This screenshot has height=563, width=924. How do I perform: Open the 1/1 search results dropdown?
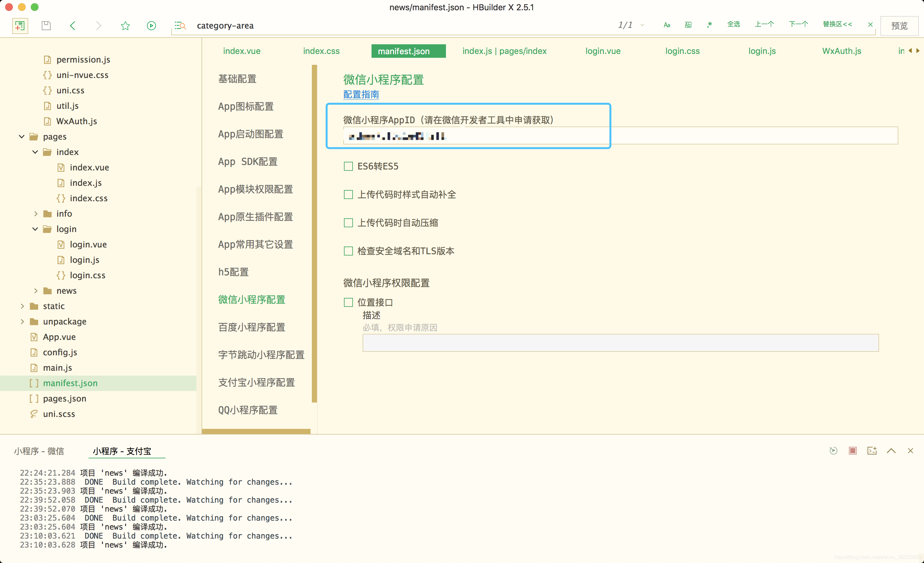(642, 25)
